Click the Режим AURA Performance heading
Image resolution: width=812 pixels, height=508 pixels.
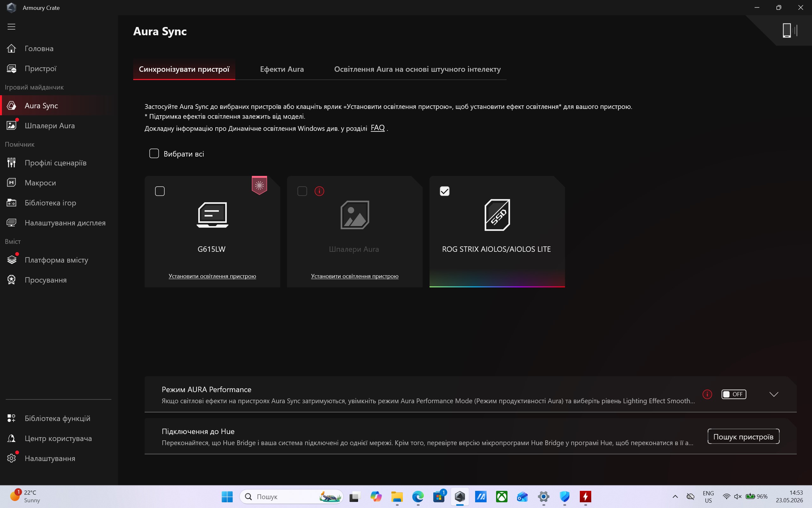(206, 389)
